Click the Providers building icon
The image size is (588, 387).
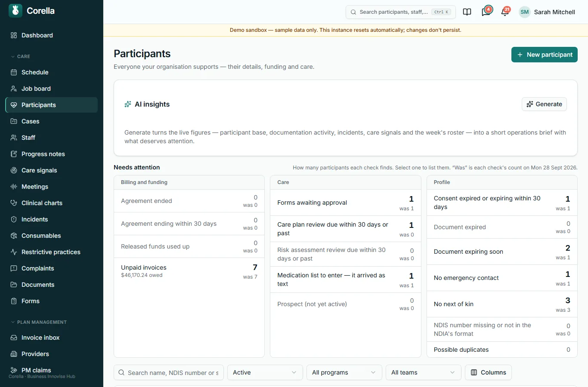[x=14, y=354]
